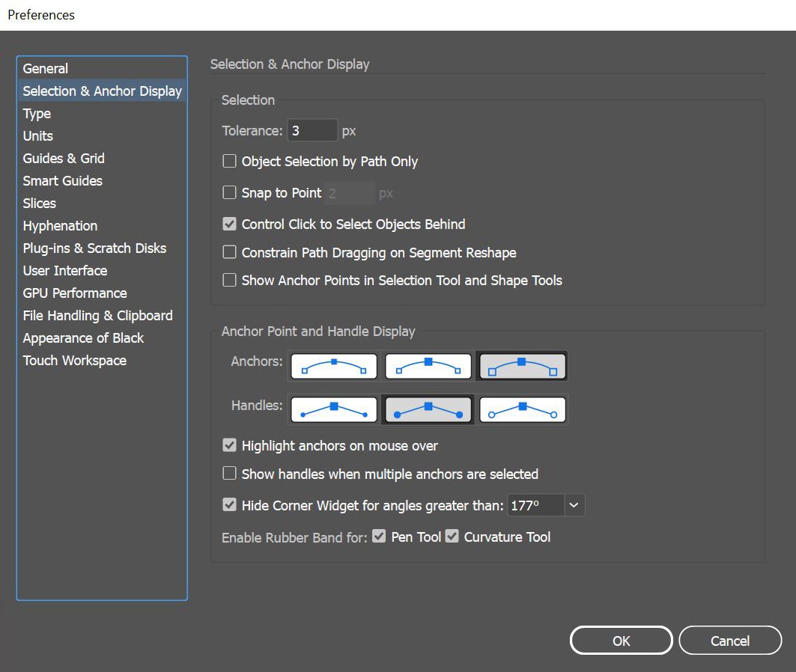Choose small solid-dot Handles style
This screenshot has height=672, width=796.
pyautogui.click(x=333, y=410)
